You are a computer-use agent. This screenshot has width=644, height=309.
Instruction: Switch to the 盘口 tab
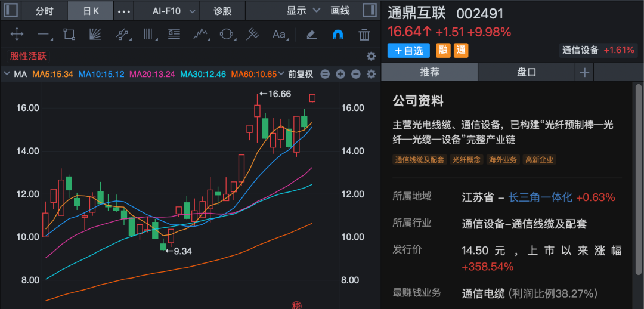[527, 72]
